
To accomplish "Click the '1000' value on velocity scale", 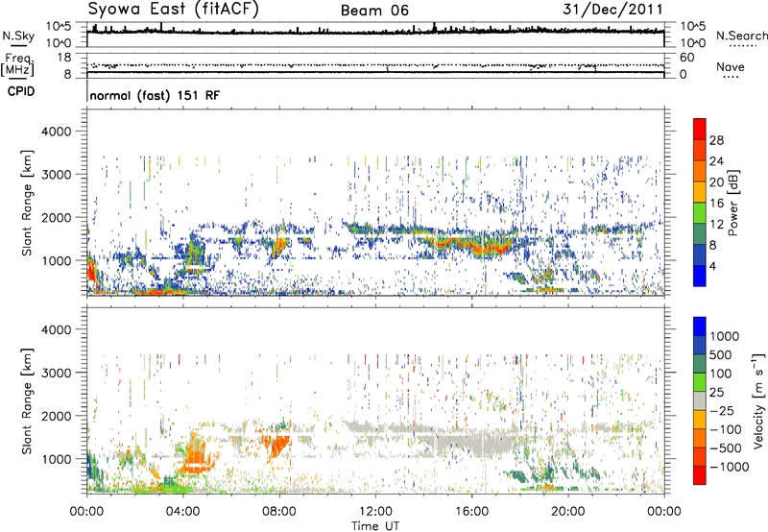I will coord(725,336).
